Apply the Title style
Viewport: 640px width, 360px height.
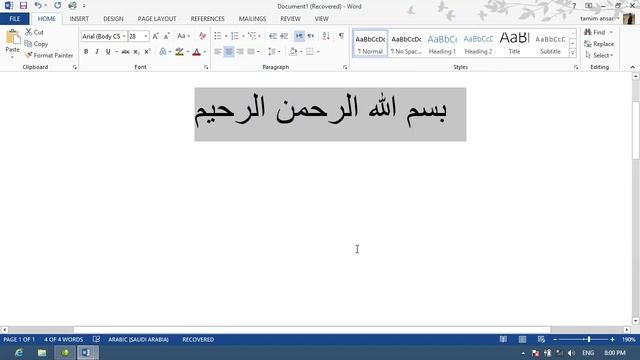(x=514, y=44)
